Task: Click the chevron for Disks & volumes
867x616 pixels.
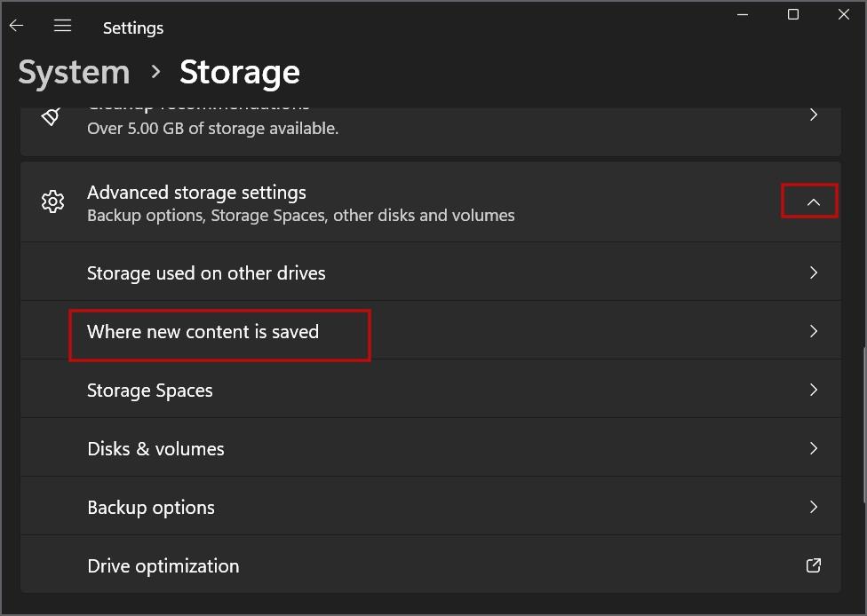Action: (x=814, y=448)
